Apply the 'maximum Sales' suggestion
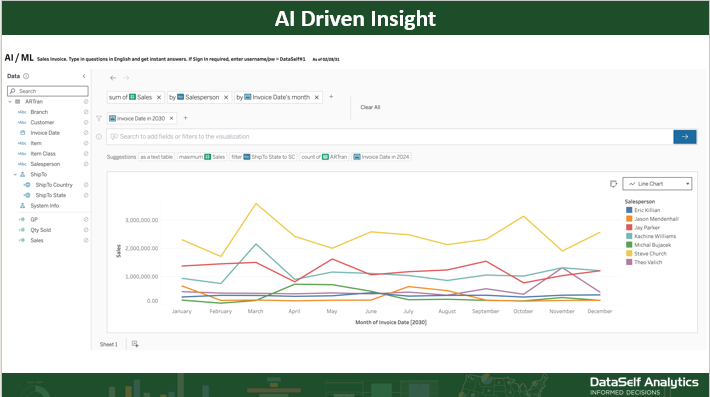 [201, 157]
